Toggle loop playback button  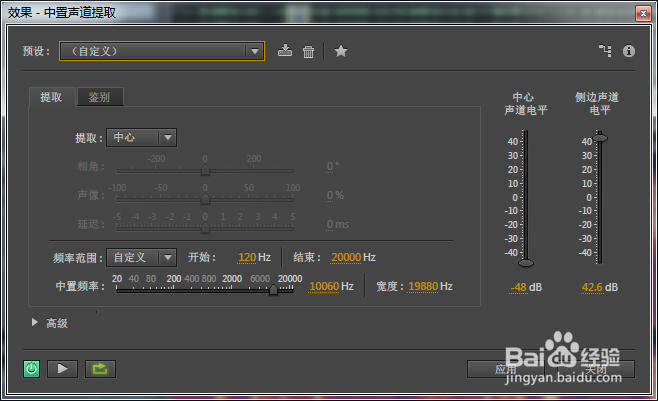click(x=100, y=369)
